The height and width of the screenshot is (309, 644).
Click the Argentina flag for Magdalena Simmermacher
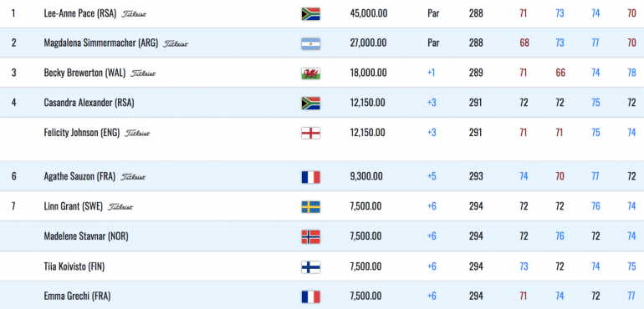pos(310,43)
